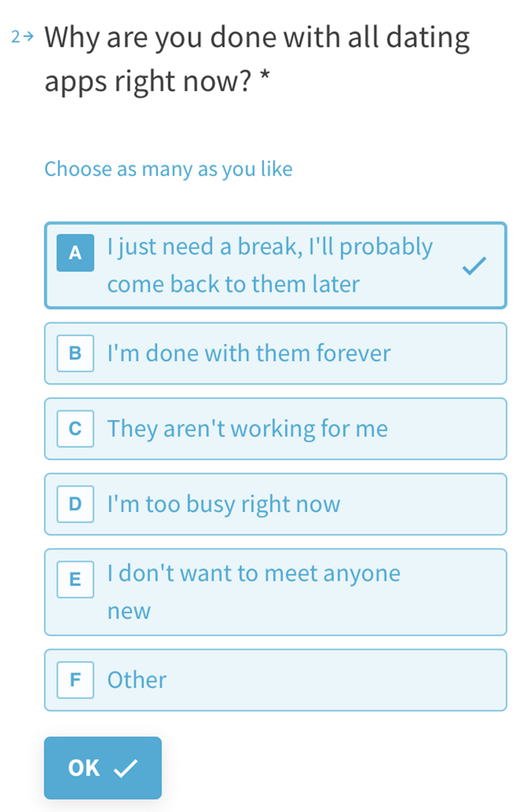Click the "E" letter badge
The image size is (527, 812).
point(75,579)
